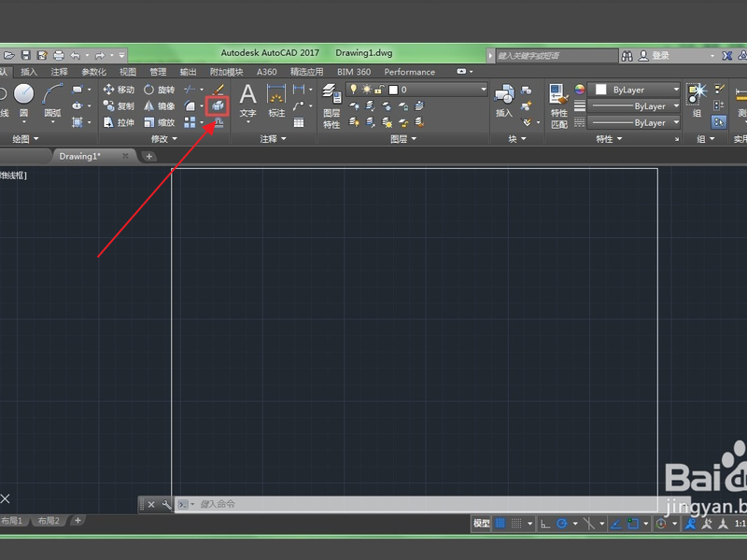Click the Trim tool icon

point(190,90)
